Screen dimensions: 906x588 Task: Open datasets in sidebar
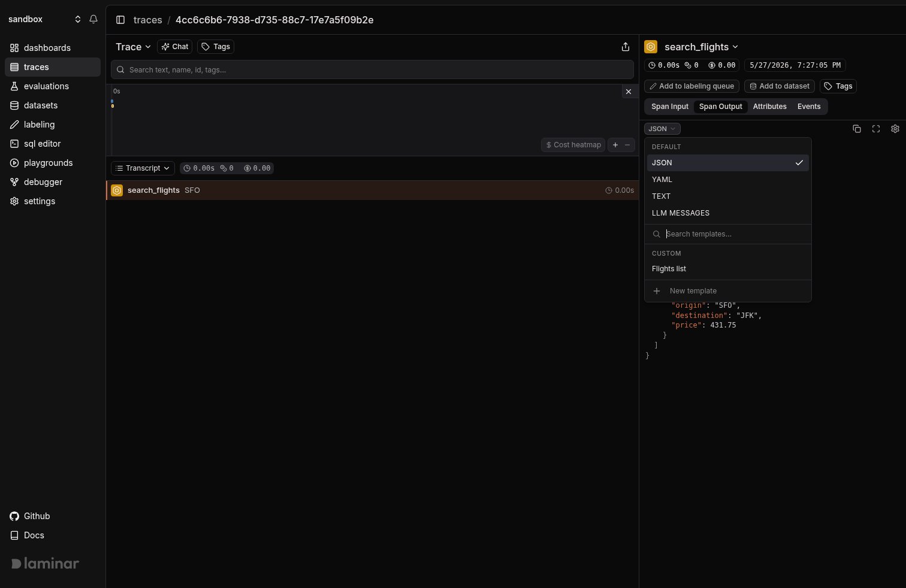(x=53, y=105)
